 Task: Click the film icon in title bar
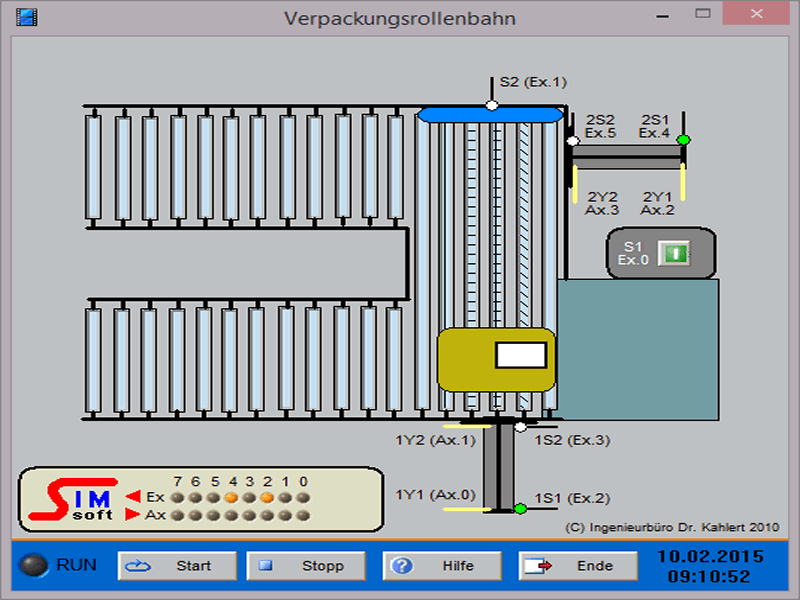[x=27, y=18]
